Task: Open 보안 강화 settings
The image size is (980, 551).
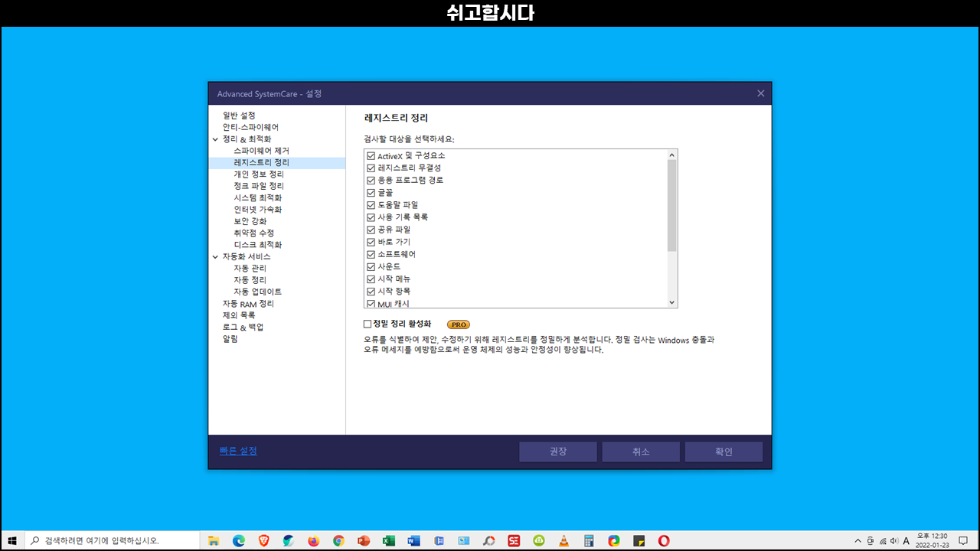Action: 250,221
